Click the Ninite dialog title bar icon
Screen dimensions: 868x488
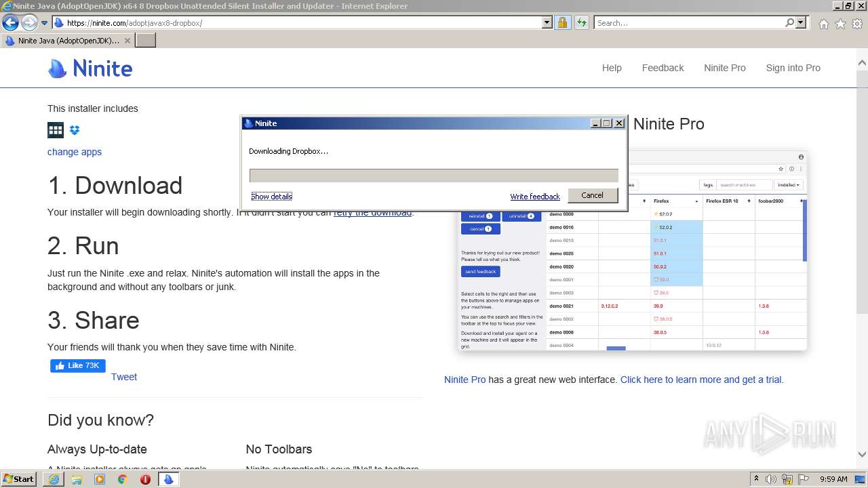click(248, 123)
